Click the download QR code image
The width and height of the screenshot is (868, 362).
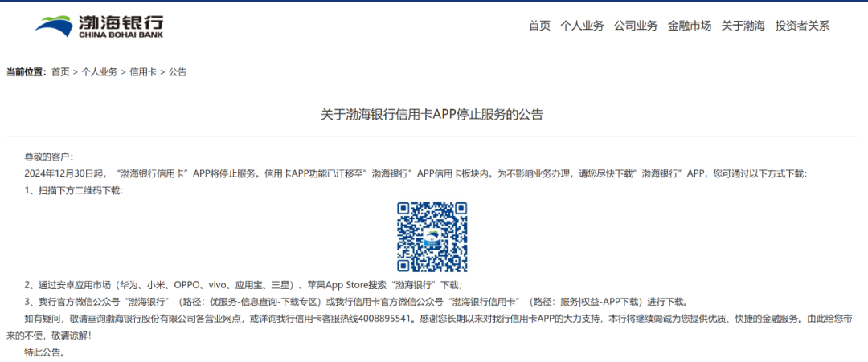point(432,237)
